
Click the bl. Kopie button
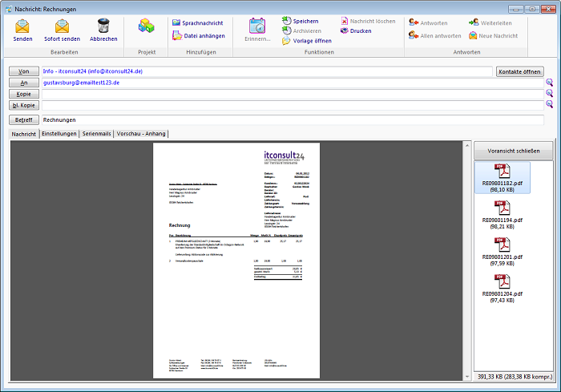pyautogui.click(x=24, y=105)
